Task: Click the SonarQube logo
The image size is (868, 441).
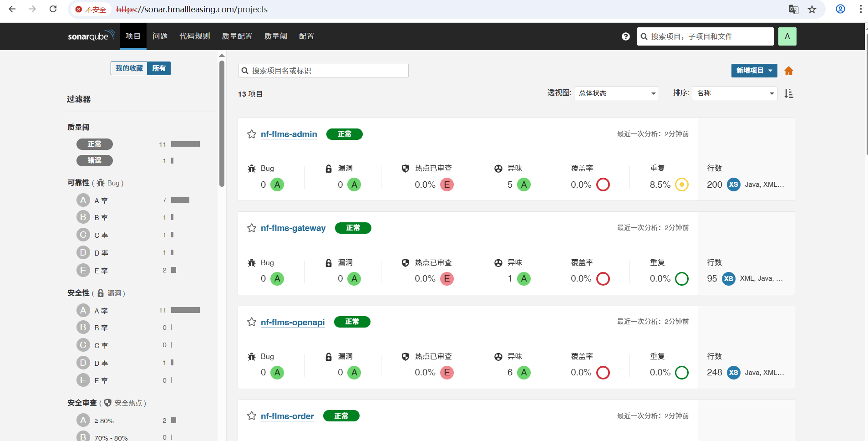Action: click(91, 36)
